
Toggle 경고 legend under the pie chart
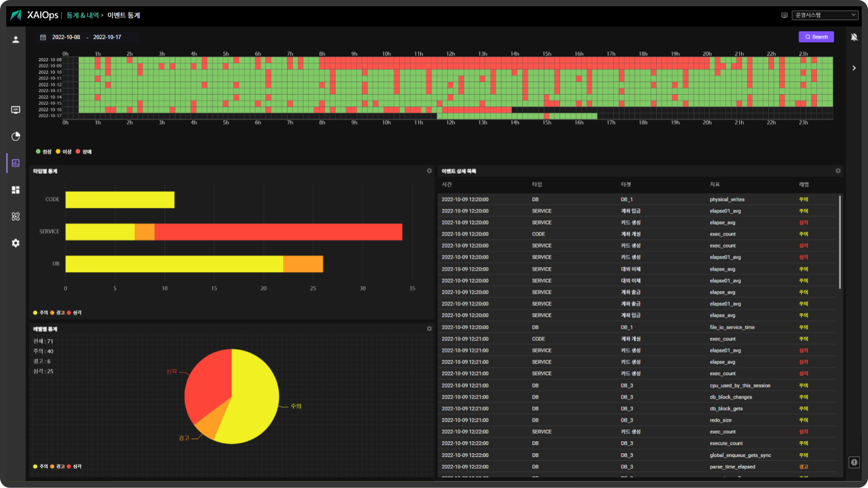tap(57, 467)
